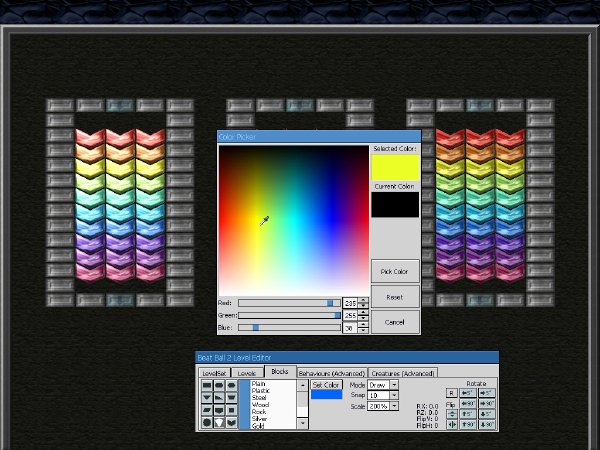Click the yellow Selected Color swatch

pos(395,167)
